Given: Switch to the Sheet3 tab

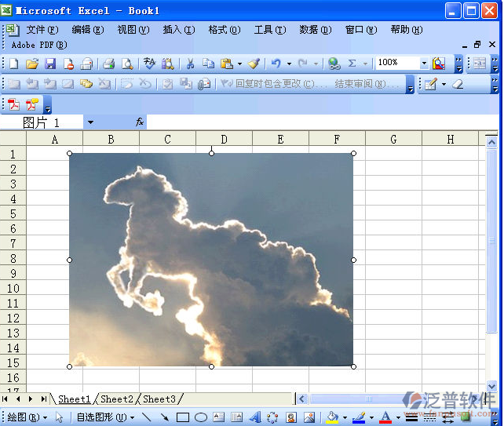Looking at the screenshot, I should click(x=159, y=399).
